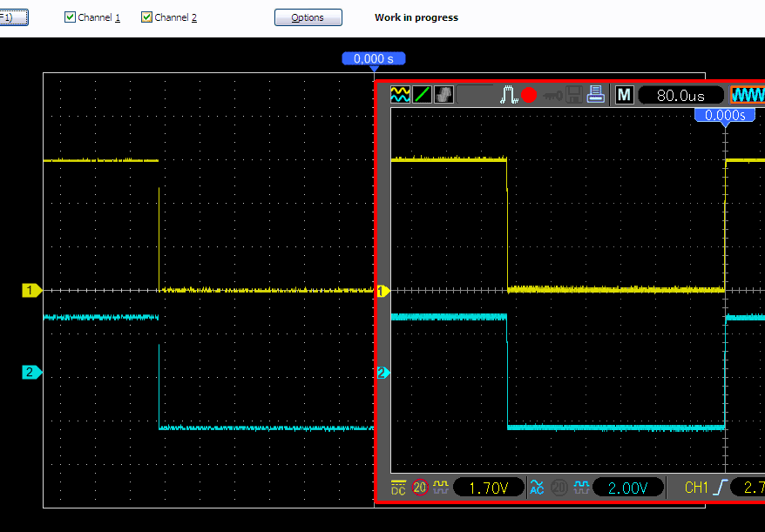Click the floppy disk save icon
This screenshot has width=765, height=532.
coord(573,95)
